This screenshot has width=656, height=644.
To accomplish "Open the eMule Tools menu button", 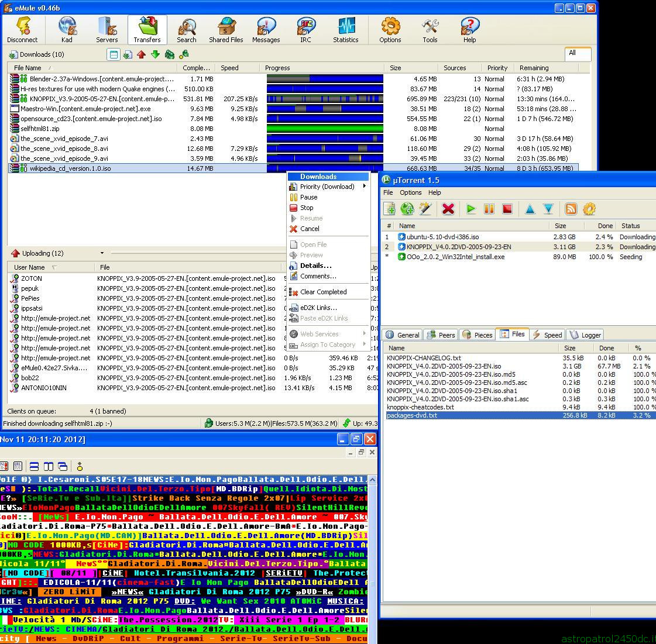I will 430,30.
